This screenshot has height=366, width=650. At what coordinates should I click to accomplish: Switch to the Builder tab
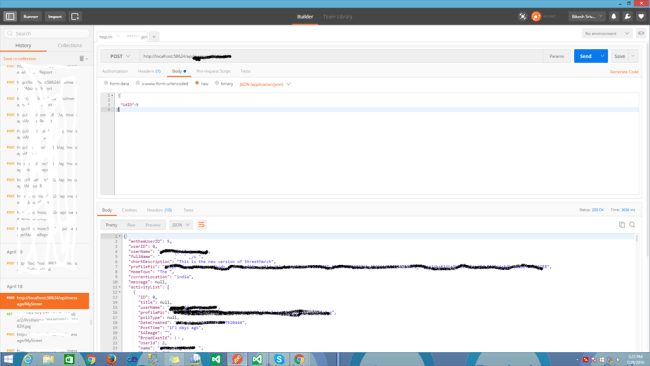click(305, 17)
